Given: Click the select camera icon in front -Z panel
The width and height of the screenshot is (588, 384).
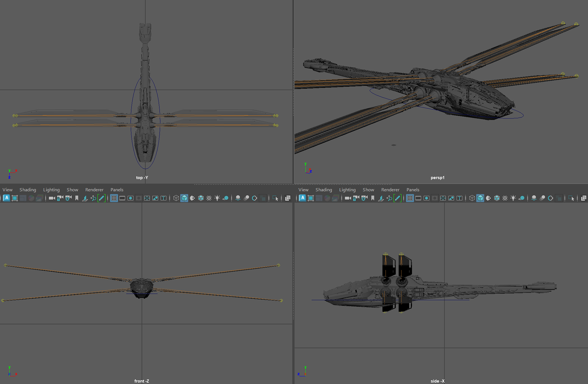Looking at the screenshot, I should tap(52, 198).
